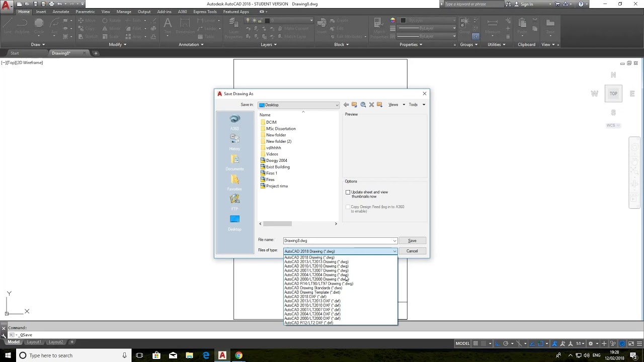Click the Undo arrow in quick access toolbar
Screen dimensions: 644x362
[x=60, y=4]
